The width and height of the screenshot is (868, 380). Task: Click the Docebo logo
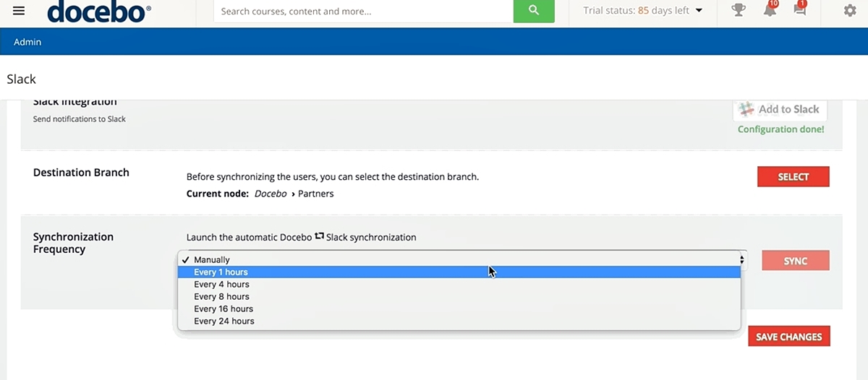(x=99, y=11)
